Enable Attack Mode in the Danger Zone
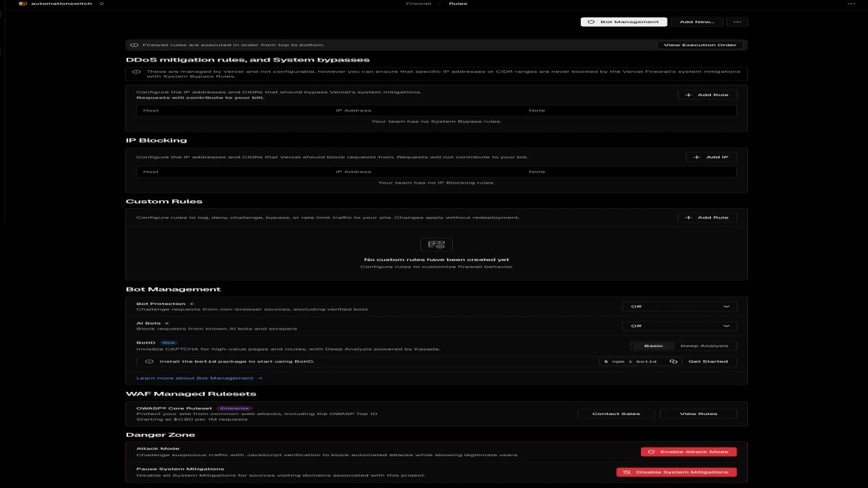 (x=689, y=451)
